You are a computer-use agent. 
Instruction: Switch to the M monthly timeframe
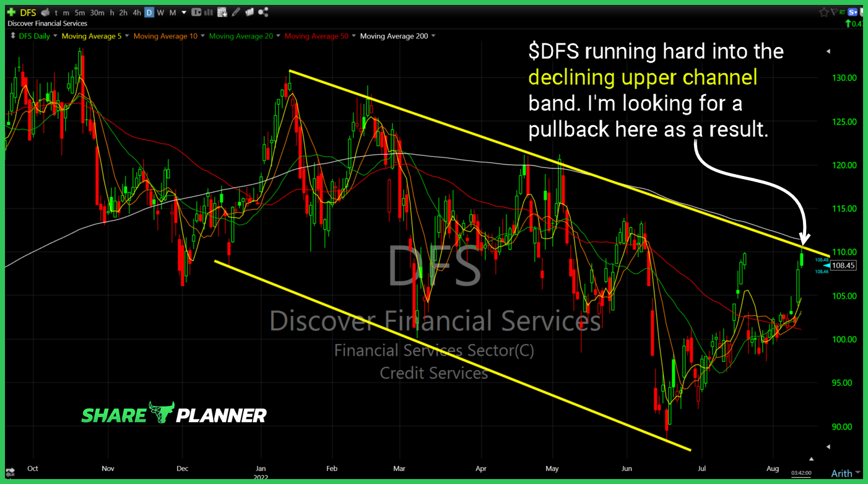click(x=173, y=13)
